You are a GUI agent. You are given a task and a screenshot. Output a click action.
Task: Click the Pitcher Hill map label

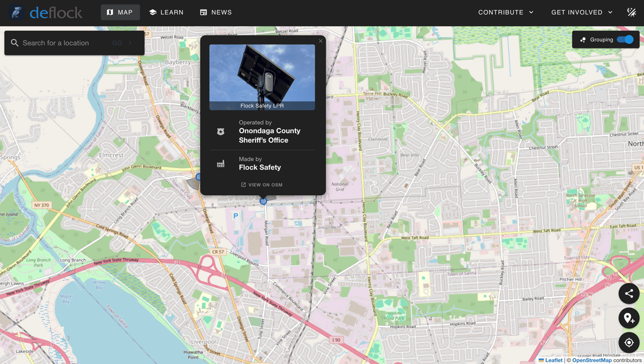point(570,280)
